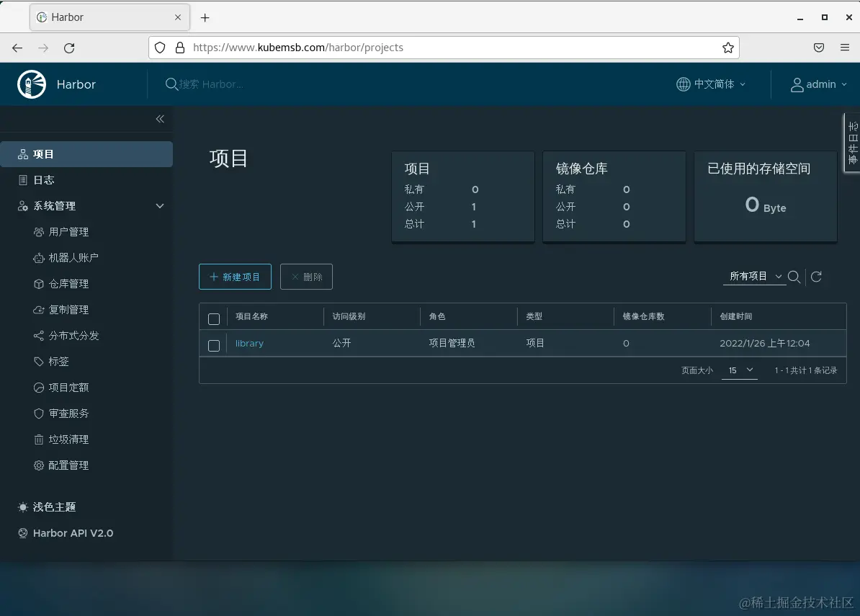Refresh the project list
The height and width of the screenshot is (616, 860).
coord(816,277)
